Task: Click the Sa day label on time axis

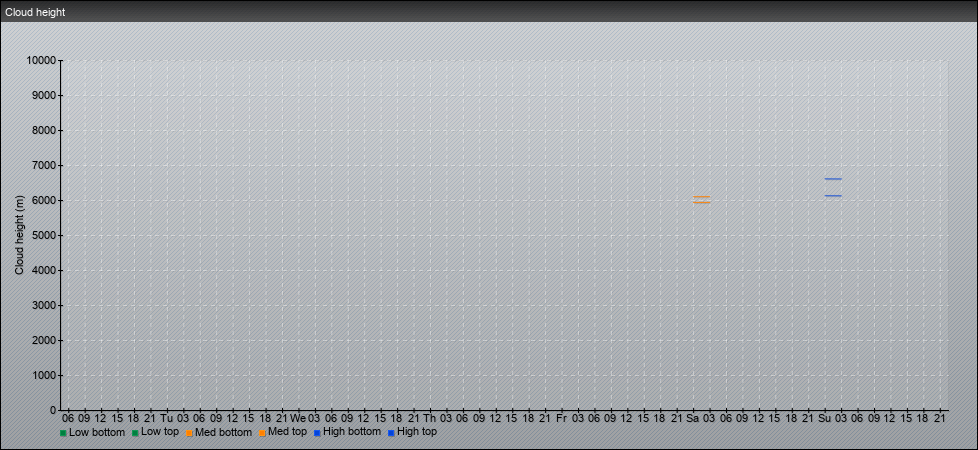Action: [x=693, y=418]
